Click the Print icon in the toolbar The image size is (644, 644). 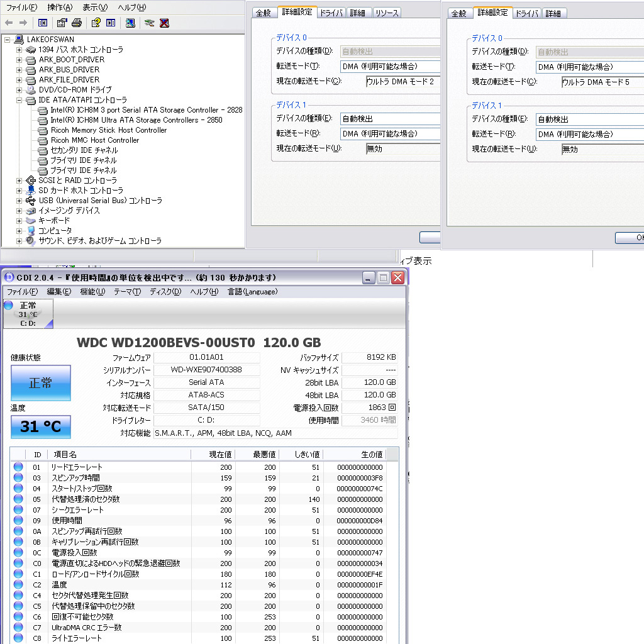click(77, 23)
